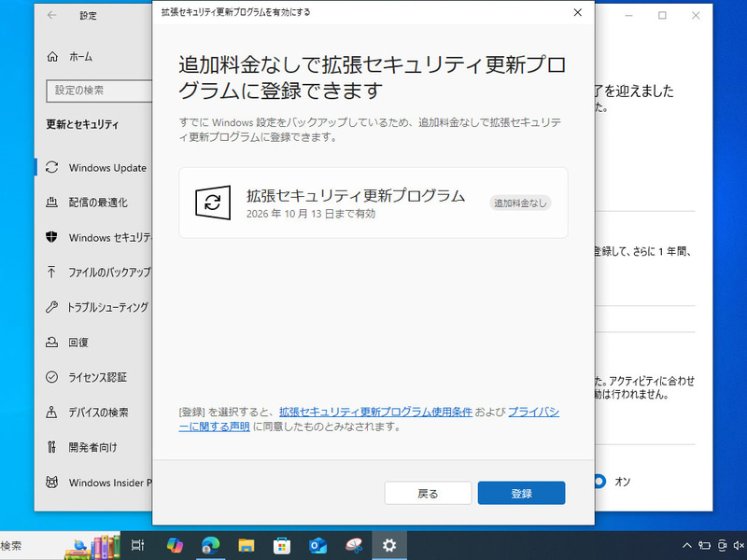This screenshot has height=560, width=747.
Task: Expand hidden icons in the system tray
Action: [687, 545]
